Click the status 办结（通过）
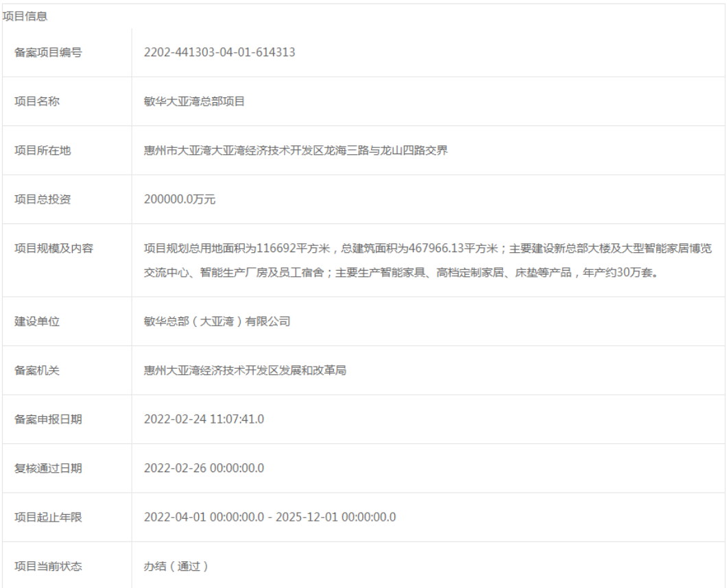The width and height of the screenshot is (727, 588). coord(176,566)
